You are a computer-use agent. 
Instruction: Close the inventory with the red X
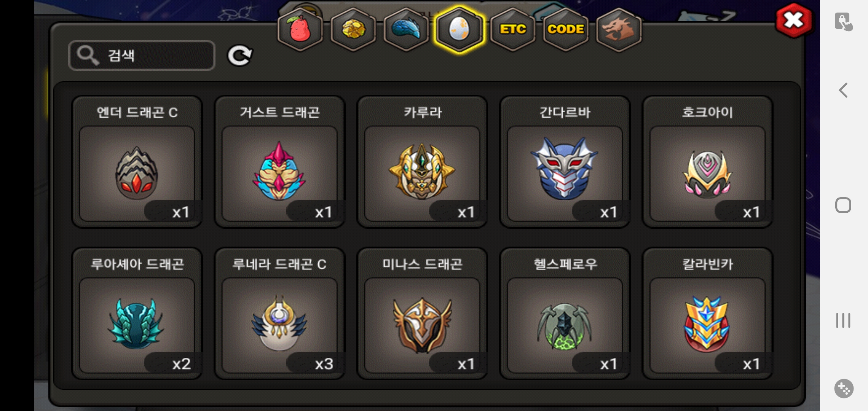tap(793, 21)
